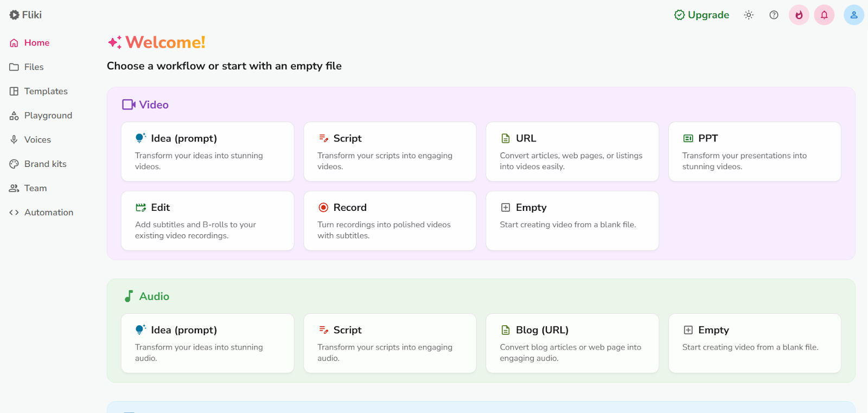Select the video Idea (prompt) workflow card
The width and height of the screenshot is (868, 413).
[208, 152]
